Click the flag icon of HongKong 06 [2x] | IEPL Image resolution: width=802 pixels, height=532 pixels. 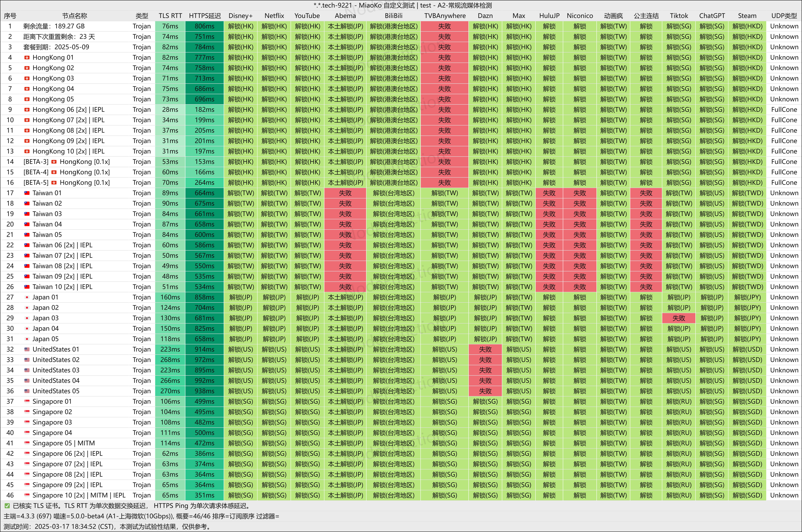27,110
